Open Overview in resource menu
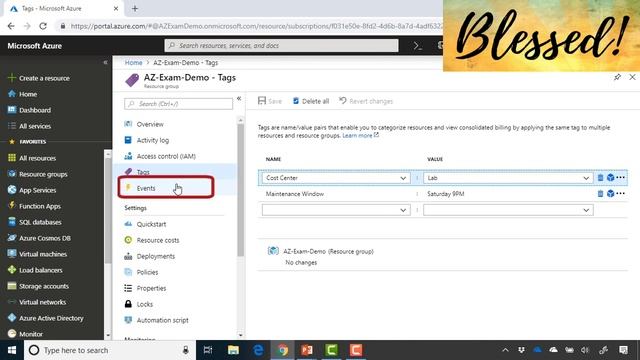 [x=150, y=124]
